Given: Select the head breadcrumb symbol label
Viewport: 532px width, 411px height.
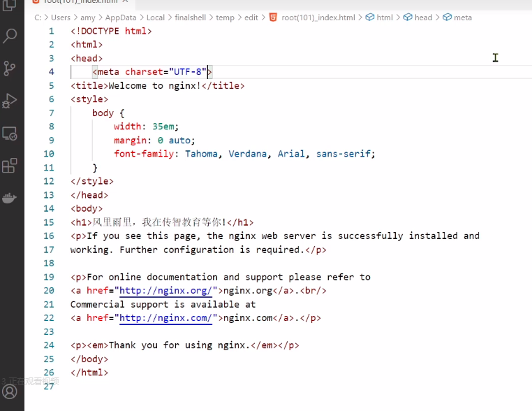Looking at the screenshot, I should point(423,17).
